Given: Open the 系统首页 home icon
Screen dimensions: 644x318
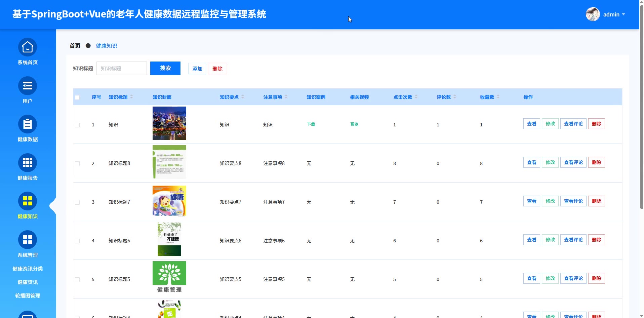Looking at the screenshot, I should pos(28,47).
